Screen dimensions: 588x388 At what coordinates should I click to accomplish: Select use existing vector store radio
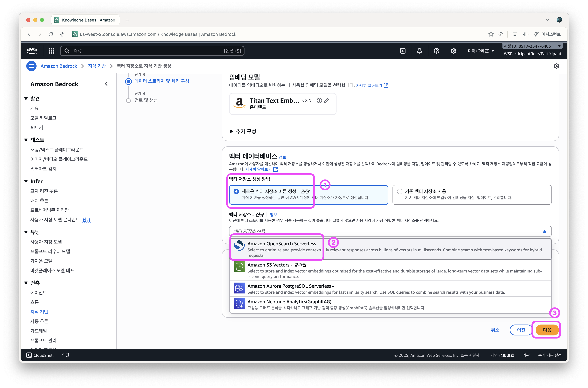click(x=399, y=191)
